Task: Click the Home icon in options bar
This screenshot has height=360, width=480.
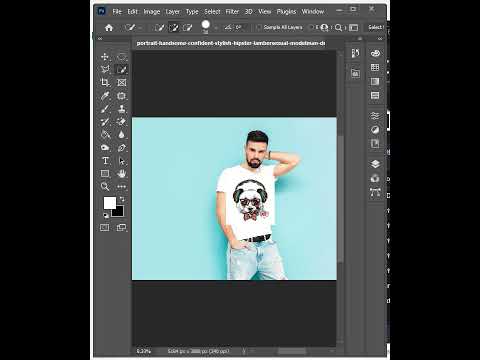Action: point(109,28)
